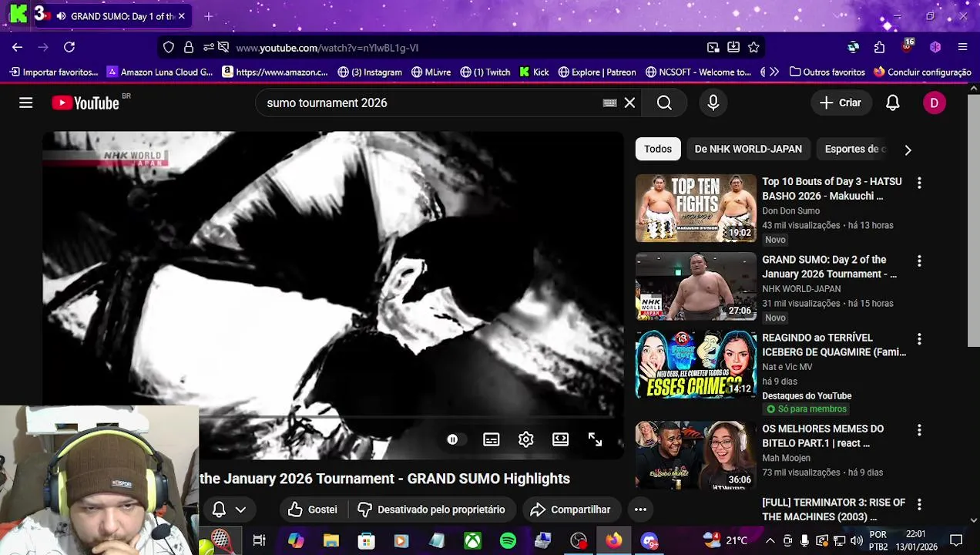This screenshot has height=555, width=980.
Task: Open Task View on the taskbar
Action: click(x=259, y=540)
